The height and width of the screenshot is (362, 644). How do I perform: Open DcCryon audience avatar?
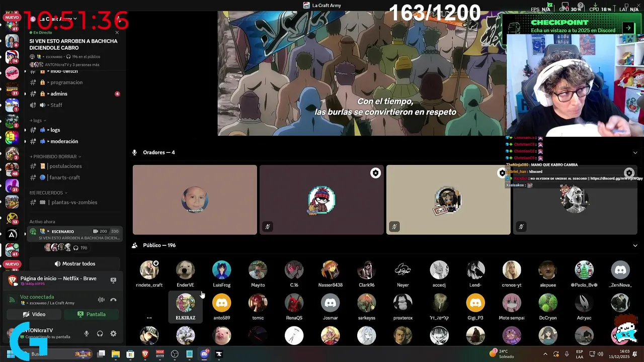(x=547, y=303)
